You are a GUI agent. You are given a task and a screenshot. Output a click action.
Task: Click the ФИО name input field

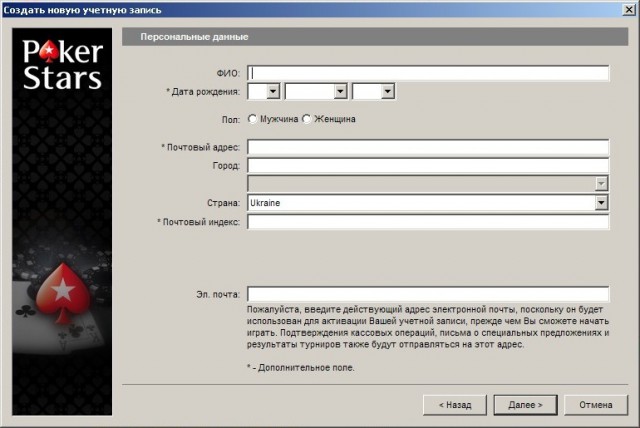click(428, 72)
